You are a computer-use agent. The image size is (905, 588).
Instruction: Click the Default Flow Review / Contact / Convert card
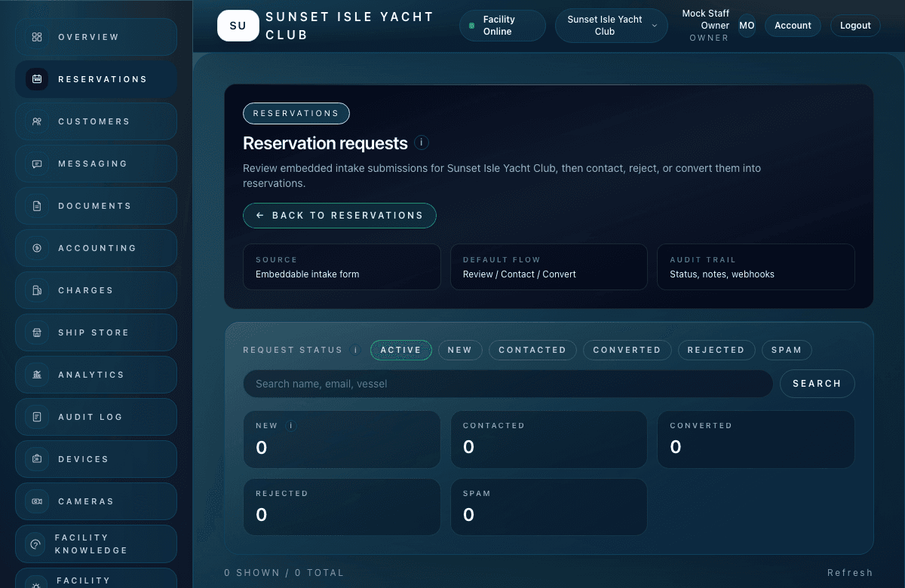pos(549,267)
